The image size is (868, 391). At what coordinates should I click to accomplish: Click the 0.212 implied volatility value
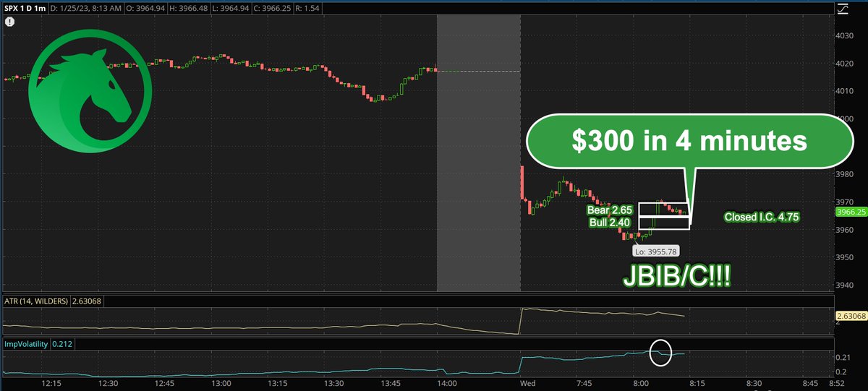pos(63,344)
